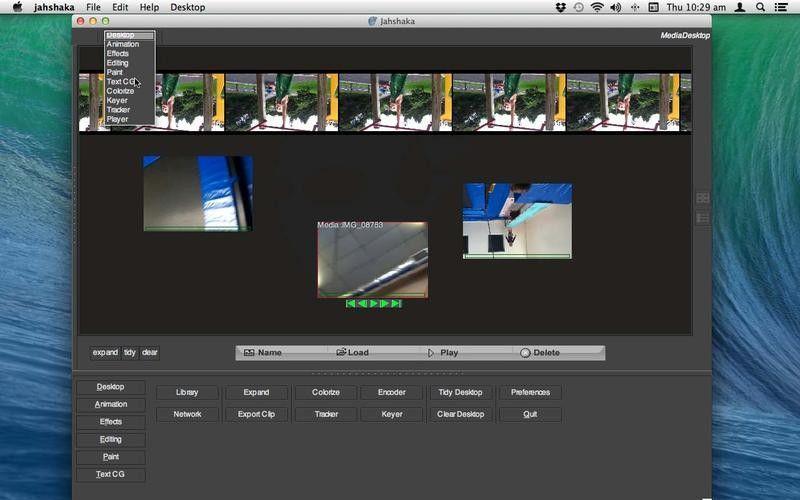Open the Desktop menu in menu bar
Viewport: 800px width, 500px height.
pos(187,7)
